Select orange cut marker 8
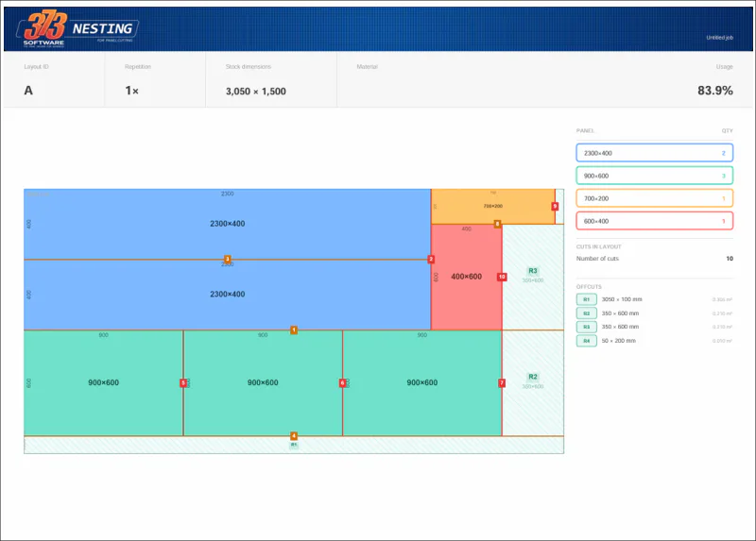 [x=497, y=224]
